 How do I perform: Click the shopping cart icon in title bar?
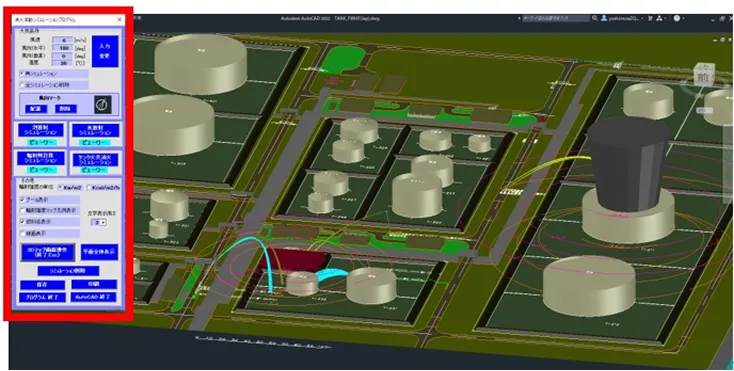click(x=650, y=18)
